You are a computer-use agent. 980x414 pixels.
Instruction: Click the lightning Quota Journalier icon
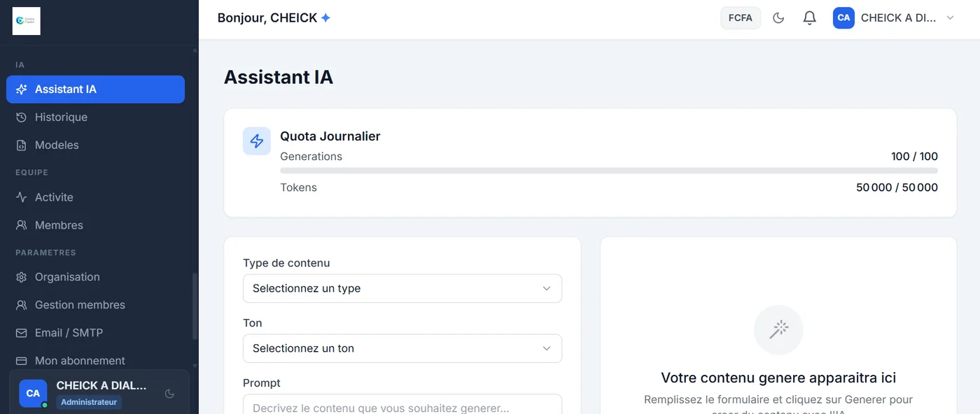coord(257,141)
